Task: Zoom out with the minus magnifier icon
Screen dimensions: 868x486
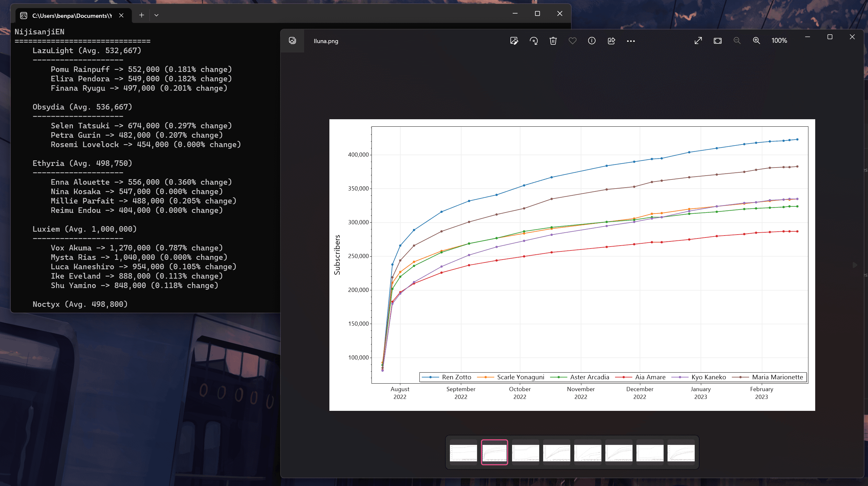Action: pyautogui.click(x=737, y=40)
